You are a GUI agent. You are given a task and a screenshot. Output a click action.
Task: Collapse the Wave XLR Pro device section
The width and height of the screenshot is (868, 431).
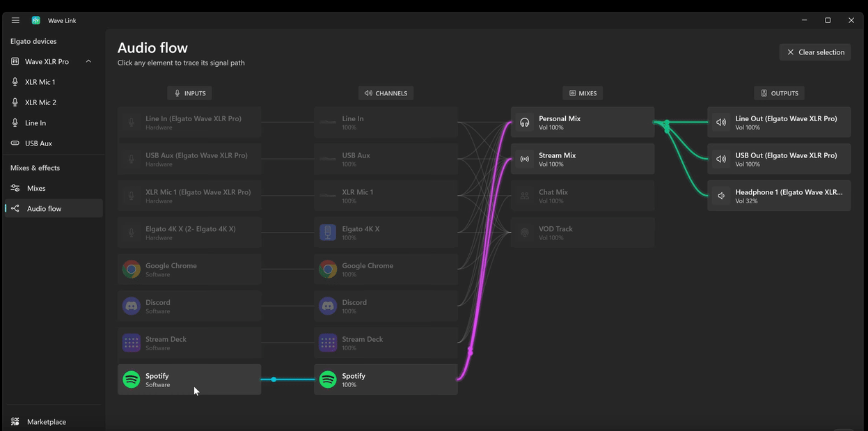(88, 61)
